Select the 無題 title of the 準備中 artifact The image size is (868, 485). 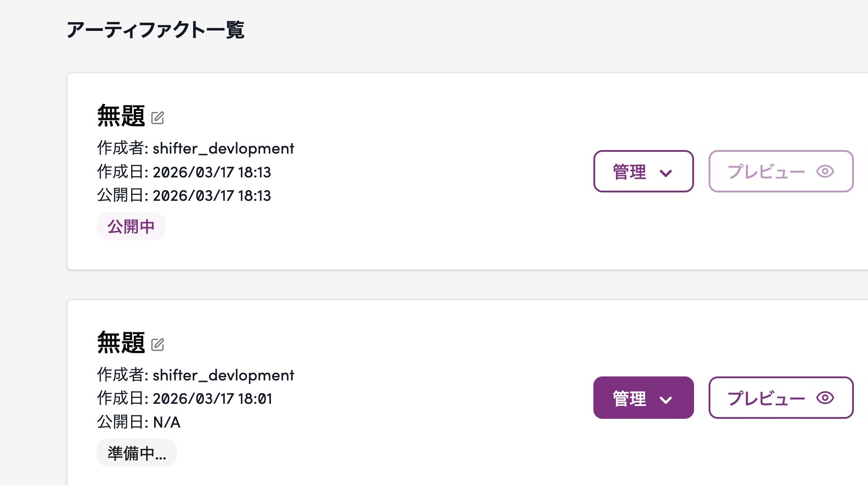pos(121,343)
